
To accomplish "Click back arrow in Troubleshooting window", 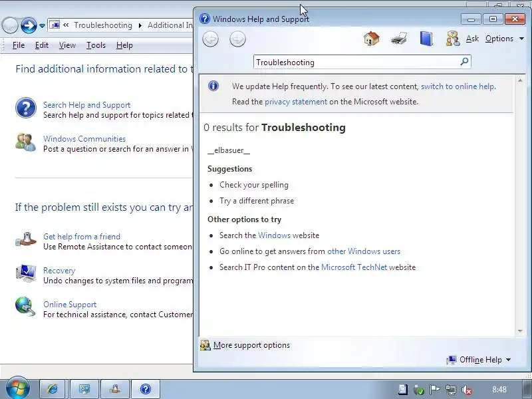I will (x=10, y=25).
